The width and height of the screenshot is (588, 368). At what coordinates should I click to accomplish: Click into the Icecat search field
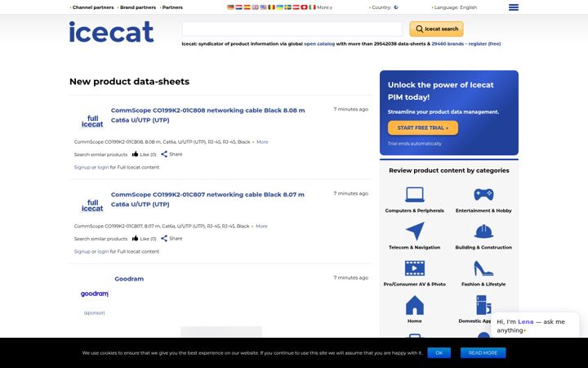(x=292, y=29)
